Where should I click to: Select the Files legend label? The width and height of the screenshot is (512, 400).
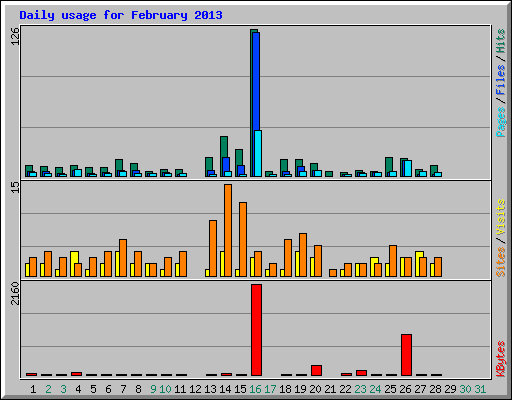tap(501, 80)
